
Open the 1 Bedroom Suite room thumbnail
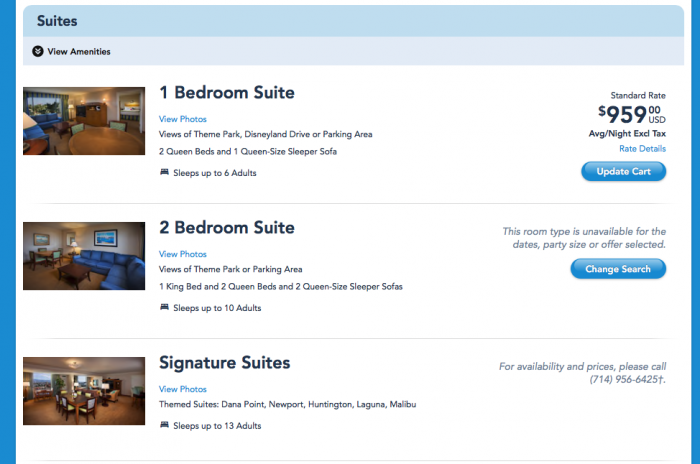[84, 121]
